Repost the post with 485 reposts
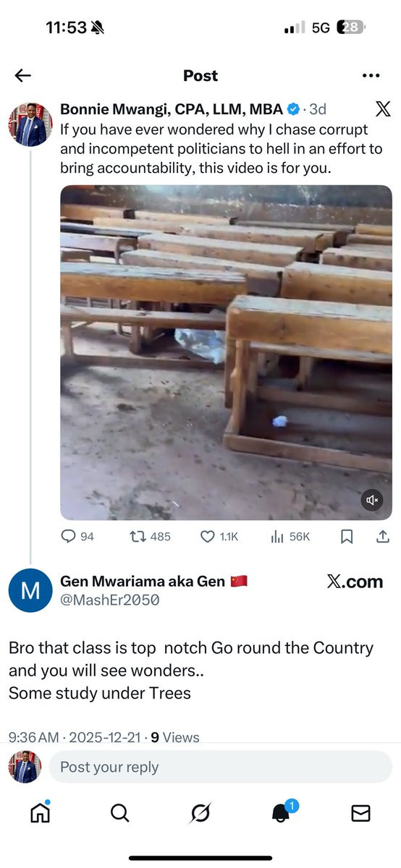Viewport: 401px width, 868px height. (x=150, y=536)
